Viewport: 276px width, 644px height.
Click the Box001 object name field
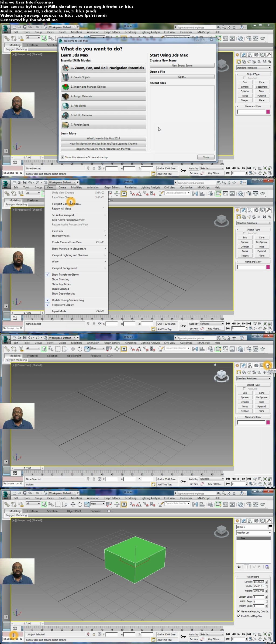pos(252,527)
